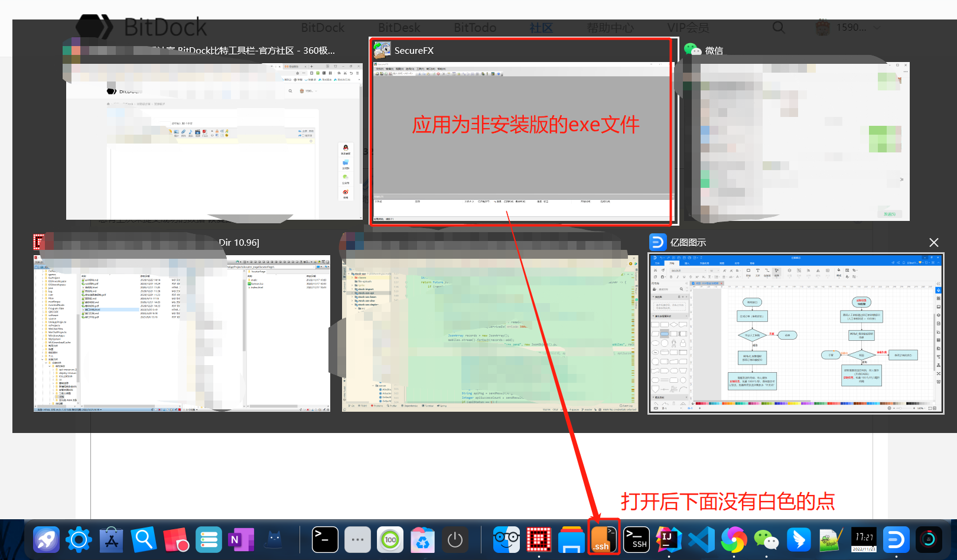Screen dimensions: 957x560
Task: Open the rocket Launchpad icon in the dock
Action: [x=47, y=540]
